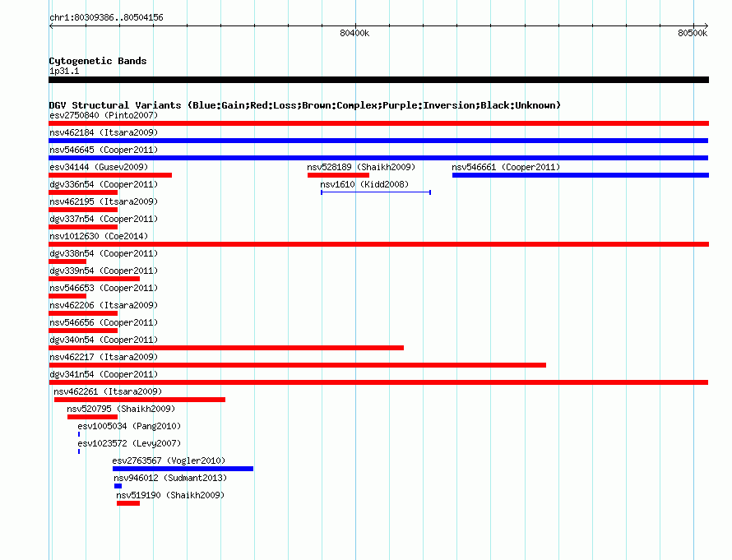Open the nsv520795 (Shaikh2009) label
The width and height of the screenshot is (732, 560).
coord(121,409)
